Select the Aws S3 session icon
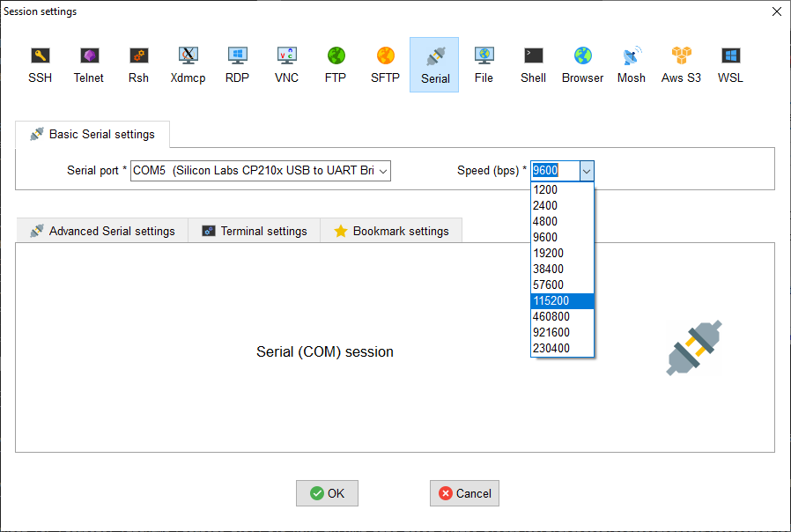Screen dimensions: 791x532 coord(681,64)
